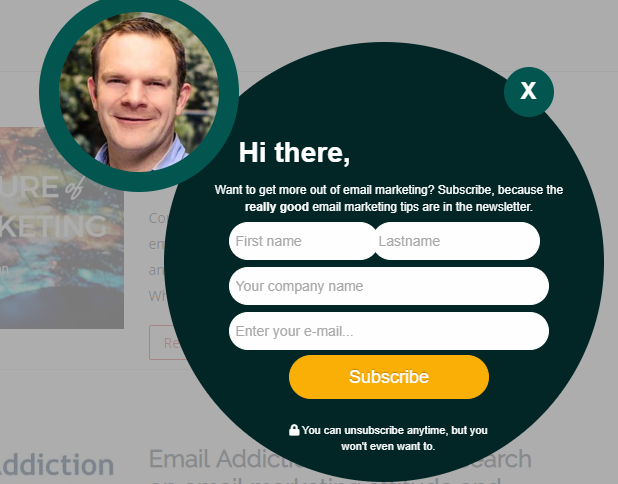Hit the yellow Subscribe button

pos(389,377)
